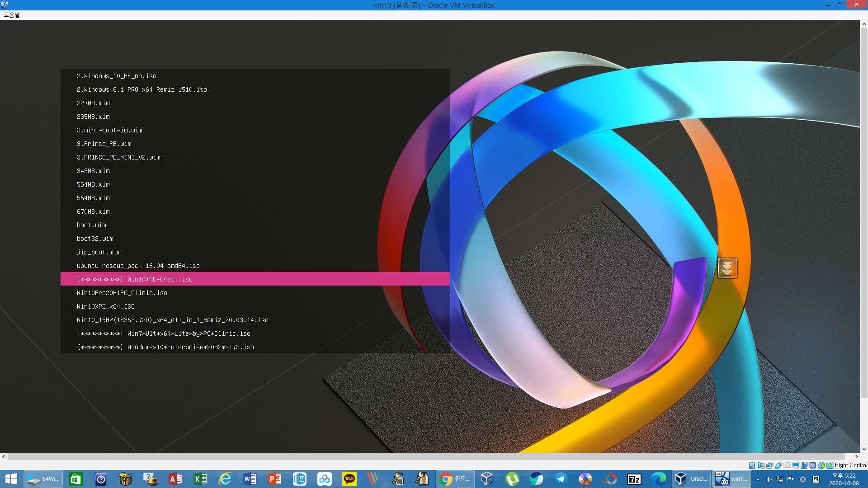
Task: Choose the 564MB.wim entry
Action: pos(255,198)
